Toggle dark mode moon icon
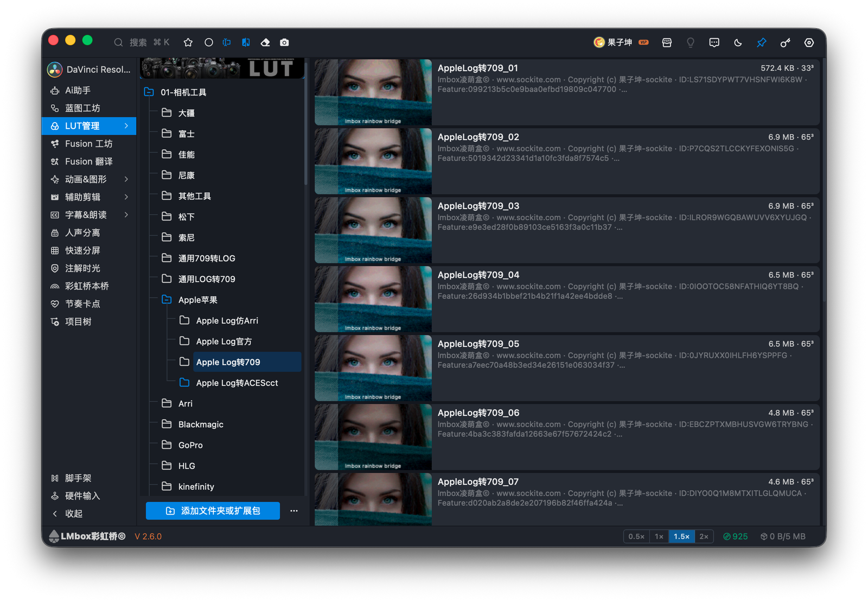This screenshot has width=868, height=602. [x=738, y=42]
